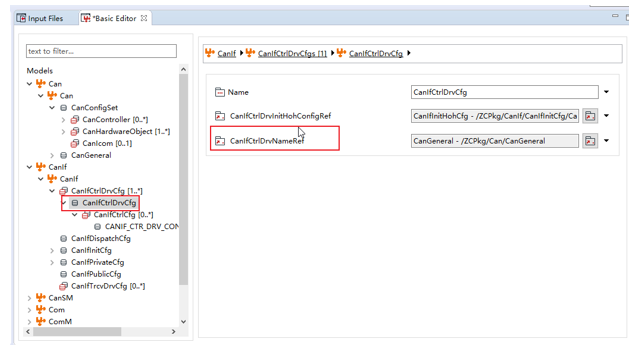640x360 pixels.
Task: Select the CanIfTrcvDrvCfg [0..*] item
Action: pos(108,286)
